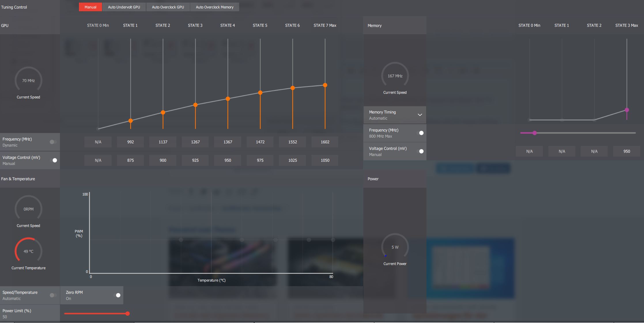Click the STATE 2 frequency field 1137

tap(163, 142)
